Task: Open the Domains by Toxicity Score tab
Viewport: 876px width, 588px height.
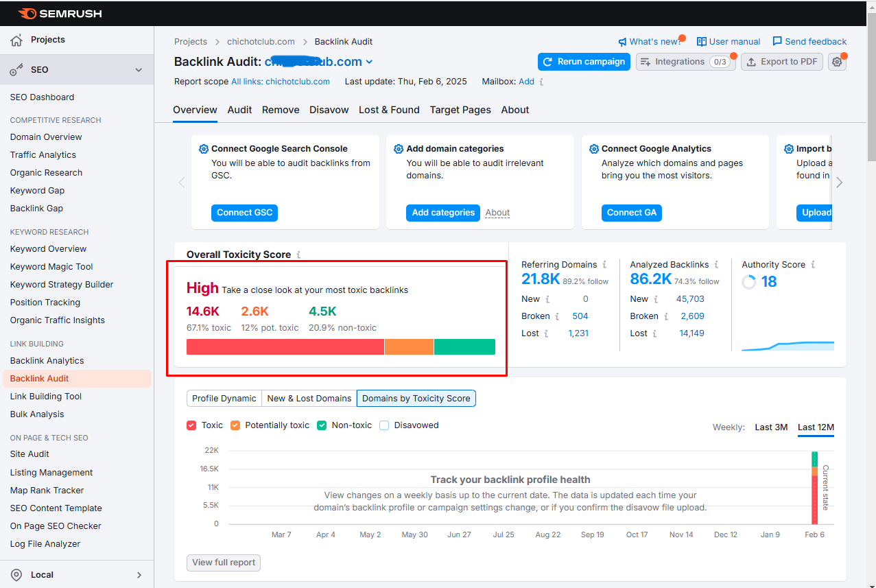Action: [416, 398]
